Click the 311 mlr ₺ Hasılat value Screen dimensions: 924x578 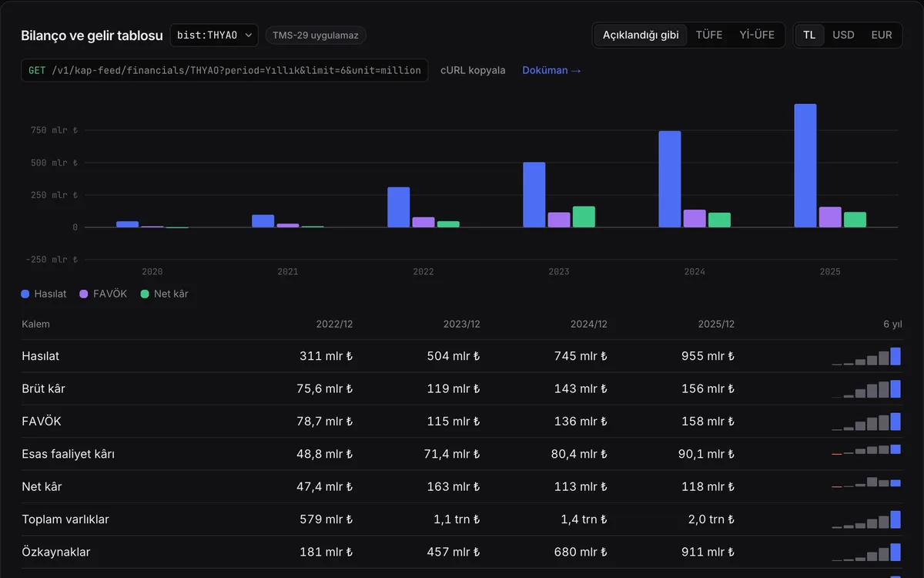[x=326, y=356]
